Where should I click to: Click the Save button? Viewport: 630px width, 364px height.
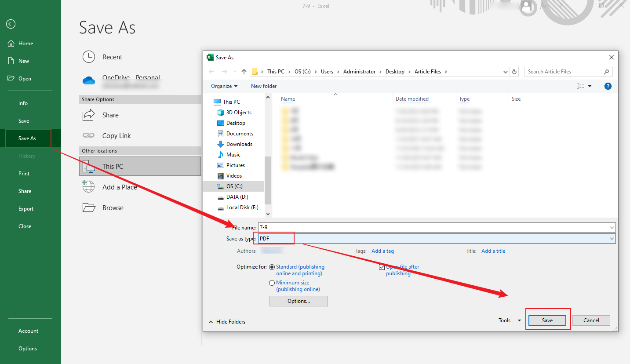point(547,320)
